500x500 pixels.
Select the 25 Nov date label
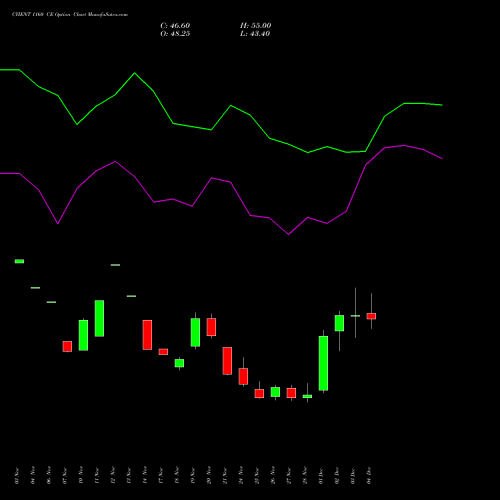point(257,476)
